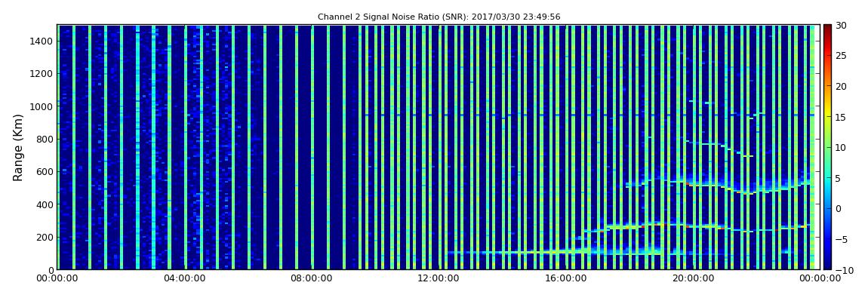Click the 20:00:00 time axis label
Screen dimensions: 868x307
point(694,279)
